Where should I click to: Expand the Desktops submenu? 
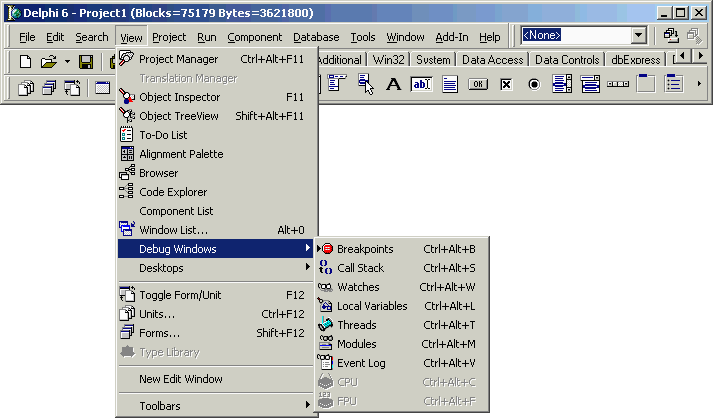(216, 268)
